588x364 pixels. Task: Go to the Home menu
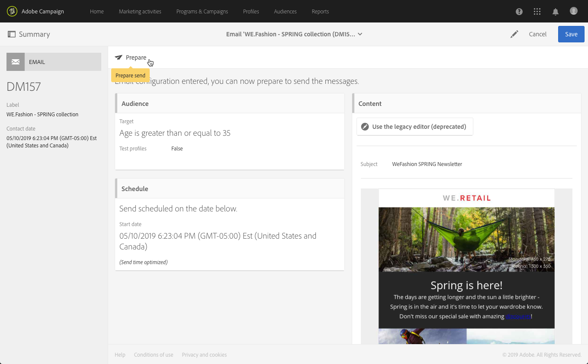(97, 12)
